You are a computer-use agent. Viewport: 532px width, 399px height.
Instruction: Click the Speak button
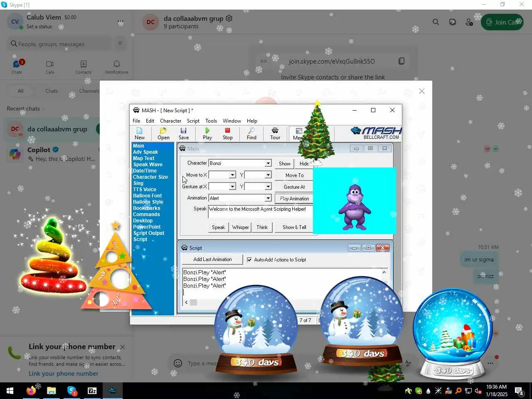(218, 227)
